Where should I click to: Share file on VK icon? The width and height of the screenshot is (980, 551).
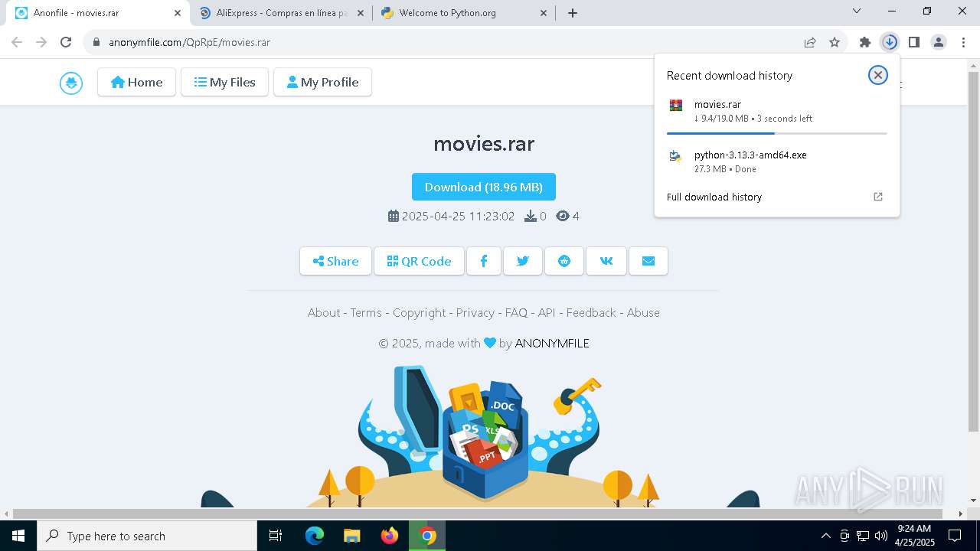pyautogui.click(x=606, y=261)
